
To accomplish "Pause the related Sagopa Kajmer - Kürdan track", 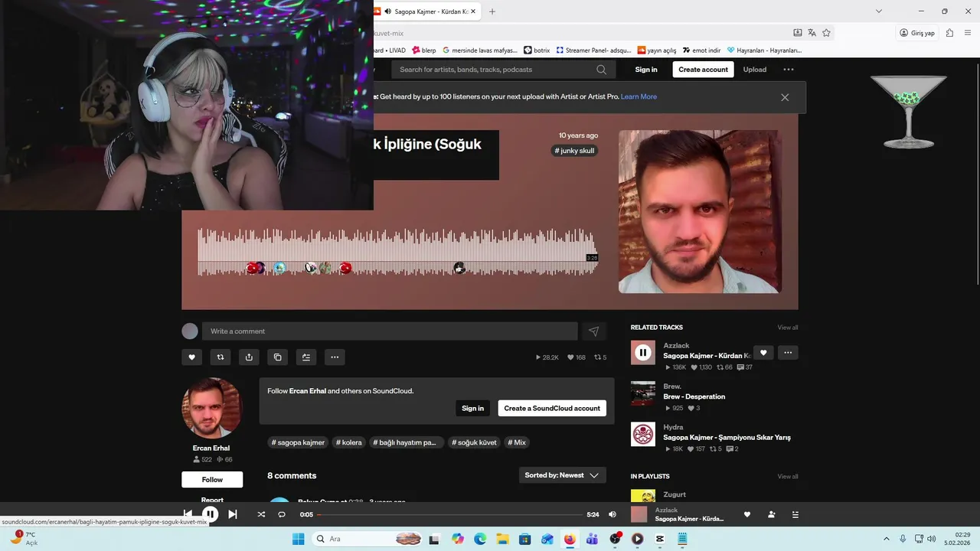I will click(643, 353).
